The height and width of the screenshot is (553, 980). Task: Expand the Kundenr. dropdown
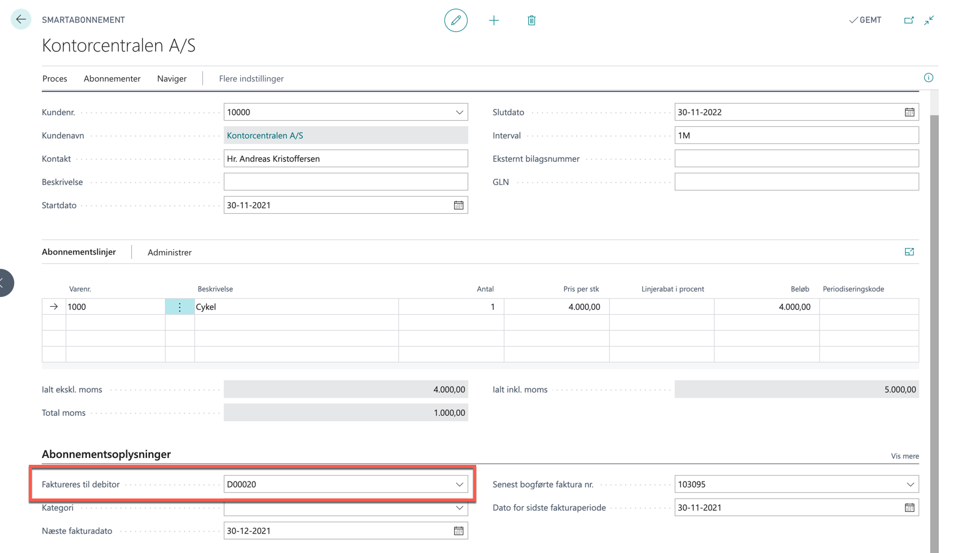pyautogui.click(x=459, y=112)
